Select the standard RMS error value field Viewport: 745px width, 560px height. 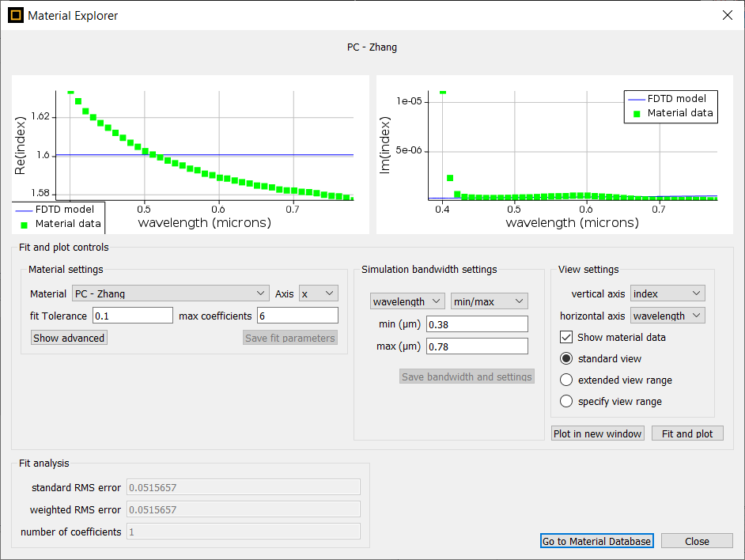tap(244, 487)
